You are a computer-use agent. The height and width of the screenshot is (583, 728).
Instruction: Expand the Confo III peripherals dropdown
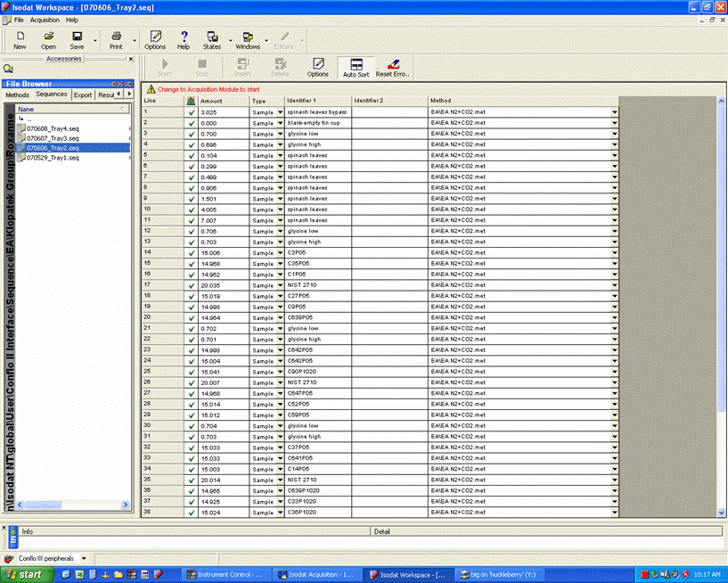coord(84,558)
